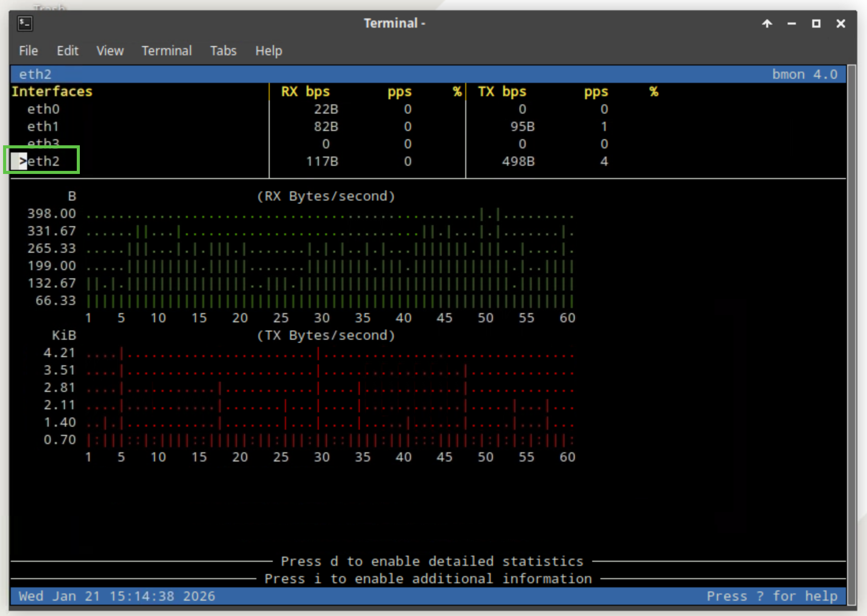Image resolution: width=867 pixels, height=616 pixels.
Task: Select the eth0 interface row
Action: point(44,109)
